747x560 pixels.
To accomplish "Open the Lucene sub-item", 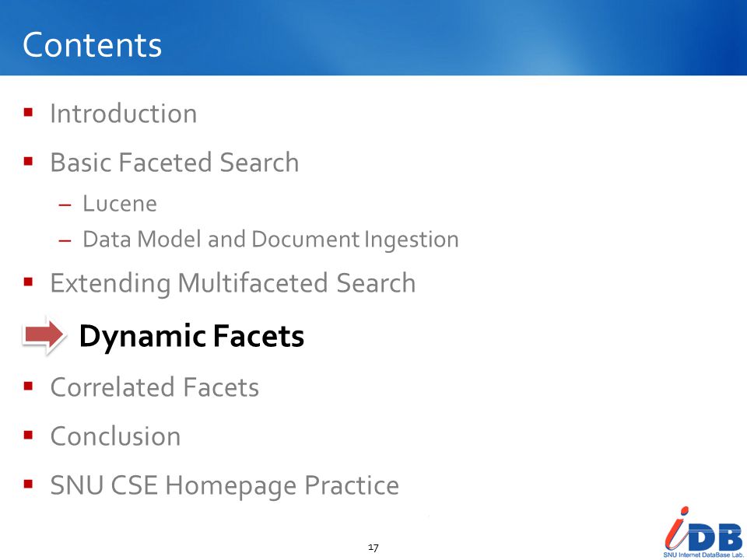I will 120,204.
